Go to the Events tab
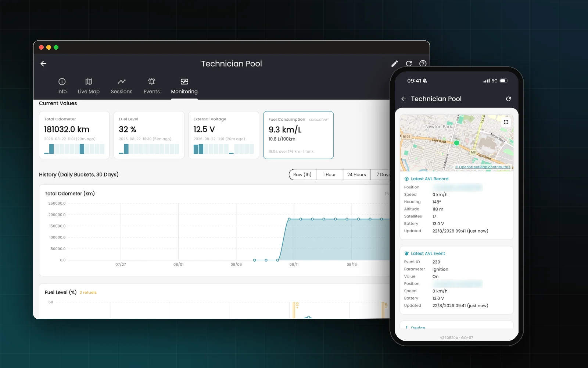The width and height of the screenshot is (588, 368). point(152,86)
